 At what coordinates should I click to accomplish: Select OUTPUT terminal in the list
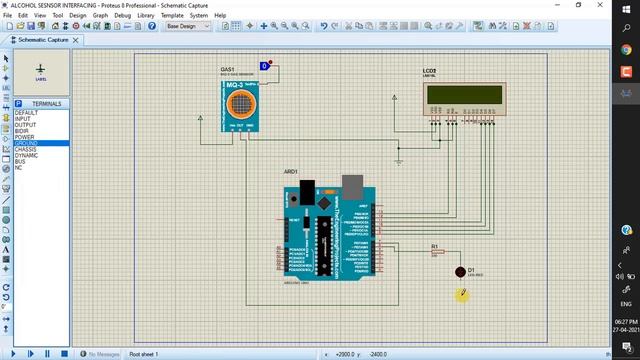pyautogui.click(x=41, y=125)
